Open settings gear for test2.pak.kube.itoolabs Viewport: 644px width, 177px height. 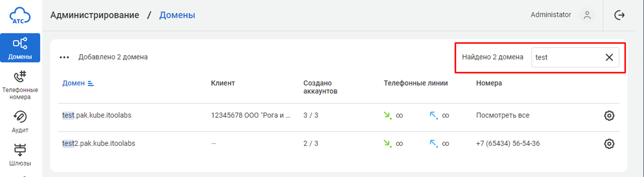(609, 144)
